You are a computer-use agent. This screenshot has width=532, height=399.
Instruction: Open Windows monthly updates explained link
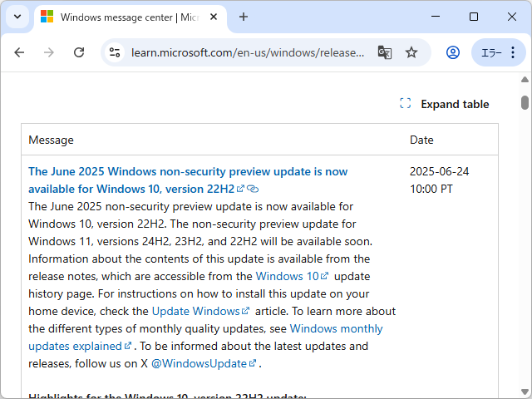click(x=205, y=337)
